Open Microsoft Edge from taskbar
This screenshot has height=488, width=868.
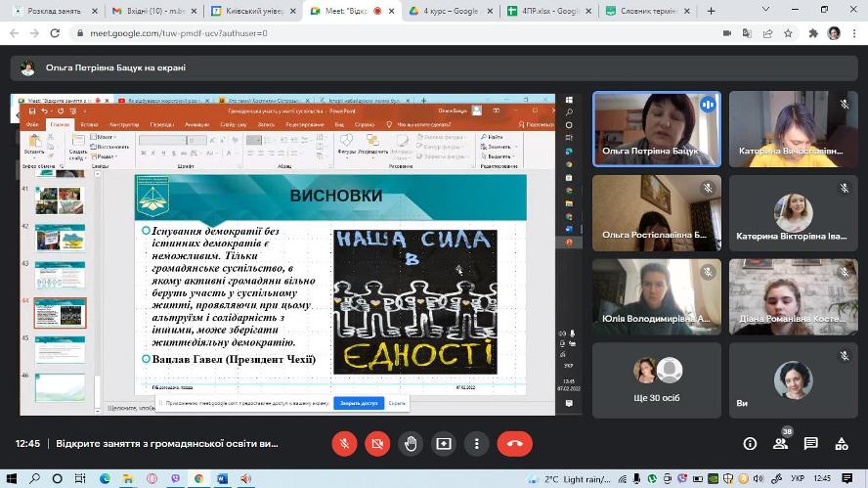click(105, 478)
